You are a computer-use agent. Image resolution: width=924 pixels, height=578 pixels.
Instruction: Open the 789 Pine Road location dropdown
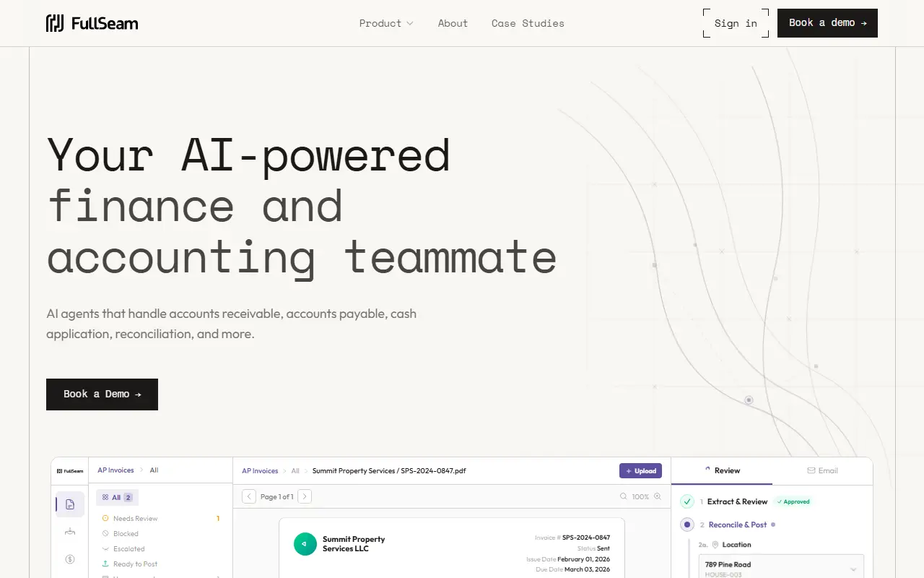[x=781, y=566]
